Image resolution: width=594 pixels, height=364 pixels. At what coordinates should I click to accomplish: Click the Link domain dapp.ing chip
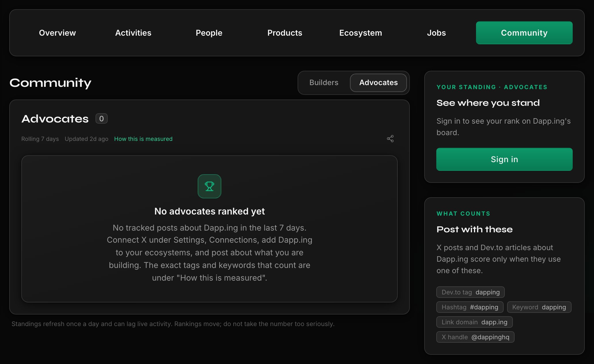tap(475, 322)
